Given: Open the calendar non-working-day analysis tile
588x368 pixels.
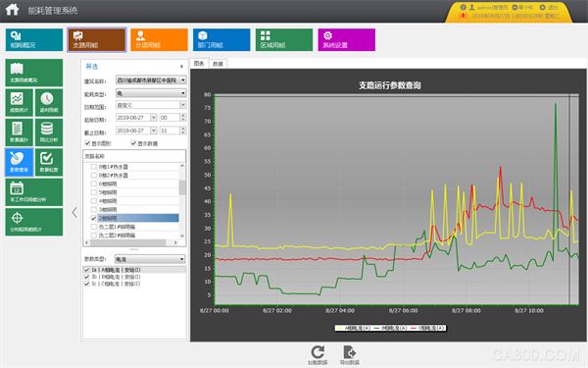Looking at the screenshot, I should 33,192.
